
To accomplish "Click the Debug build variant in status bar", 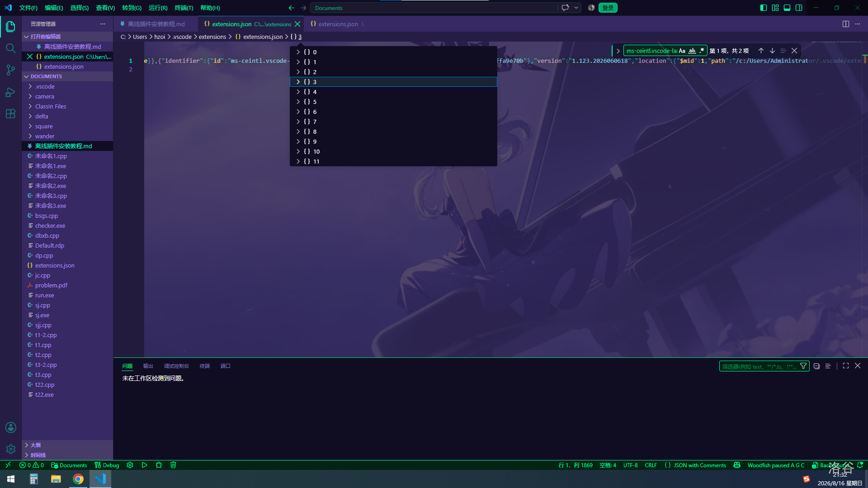I will click(107, 465).
